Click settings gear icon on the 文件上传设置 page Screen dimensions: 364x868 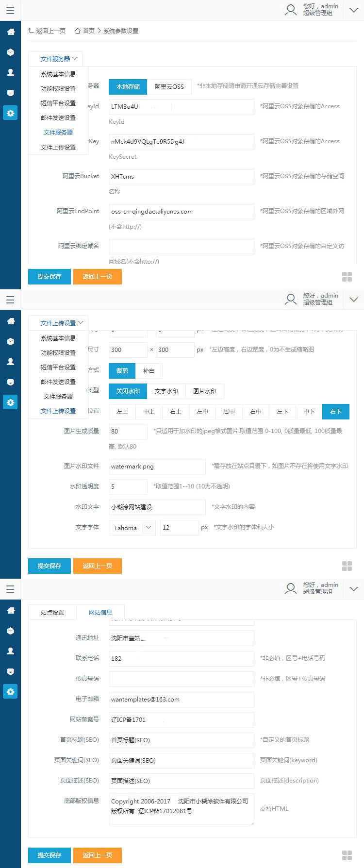(10, 402)
